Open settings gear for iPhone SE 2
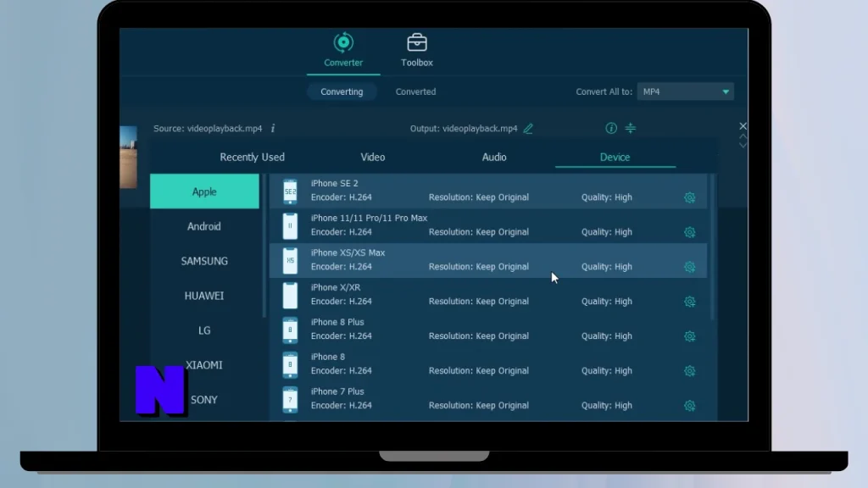 pyautogui.click(x=690, y=197)
